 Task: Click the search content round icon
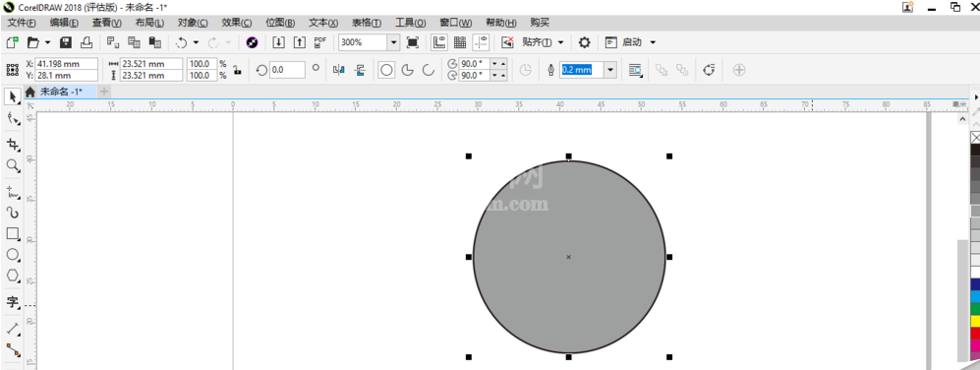point(253,42)
